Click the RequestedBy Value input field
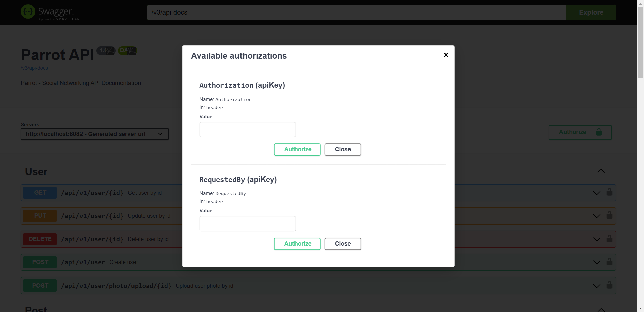Viewport: 644px width, 312px height. point(247,224)
